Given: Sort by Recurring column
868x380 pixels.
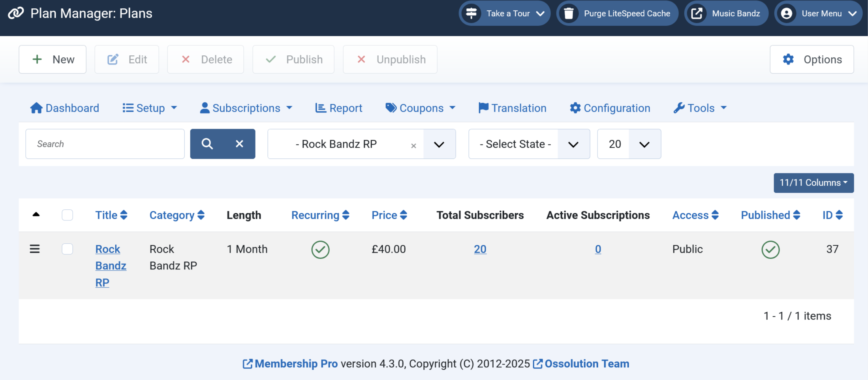Looking at the screenshot, I should pyautogui.click(x=320, y=215).
